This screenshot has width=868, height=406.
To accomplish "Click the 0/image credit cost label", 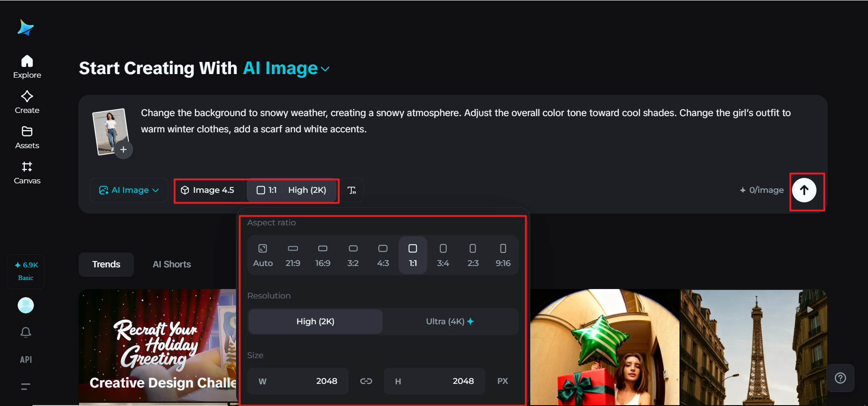I will [x=762, y=190].
